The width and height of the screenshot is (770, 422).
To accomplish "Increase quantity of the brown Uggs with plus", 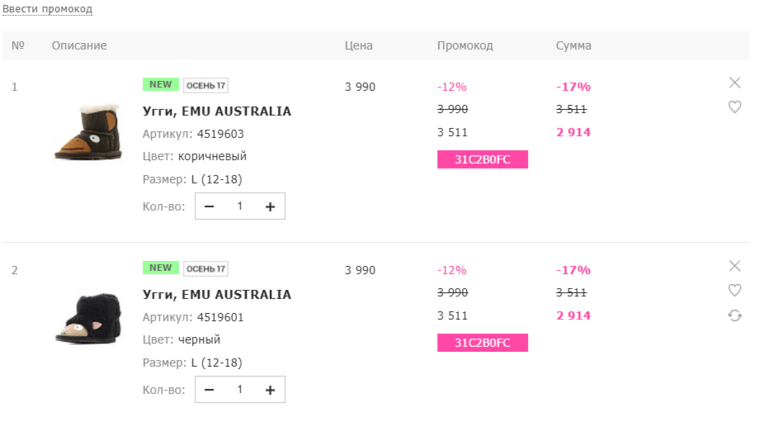I will pos(270,207).
